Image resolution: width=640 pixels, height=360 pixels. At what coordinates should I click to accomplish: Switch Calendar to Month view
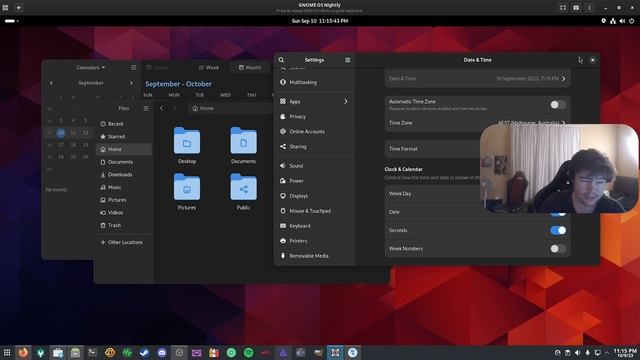pos(249,67)
